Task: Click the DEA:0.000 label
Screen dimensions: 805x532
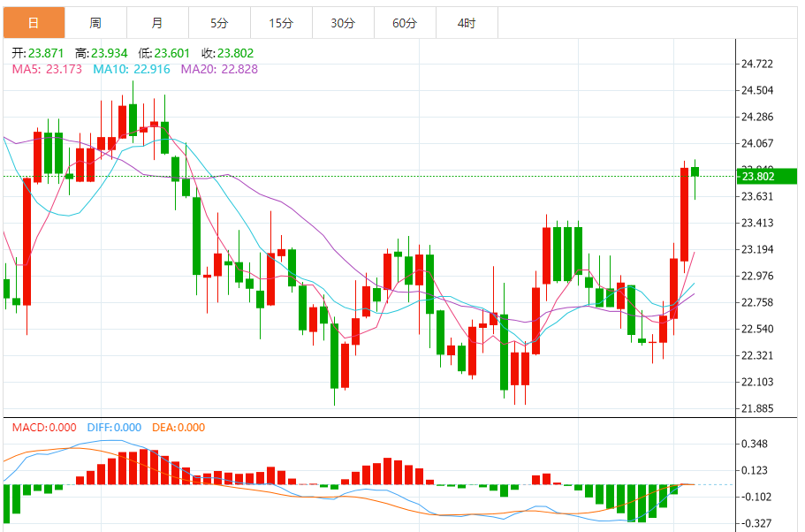Action: click(178, 427)
